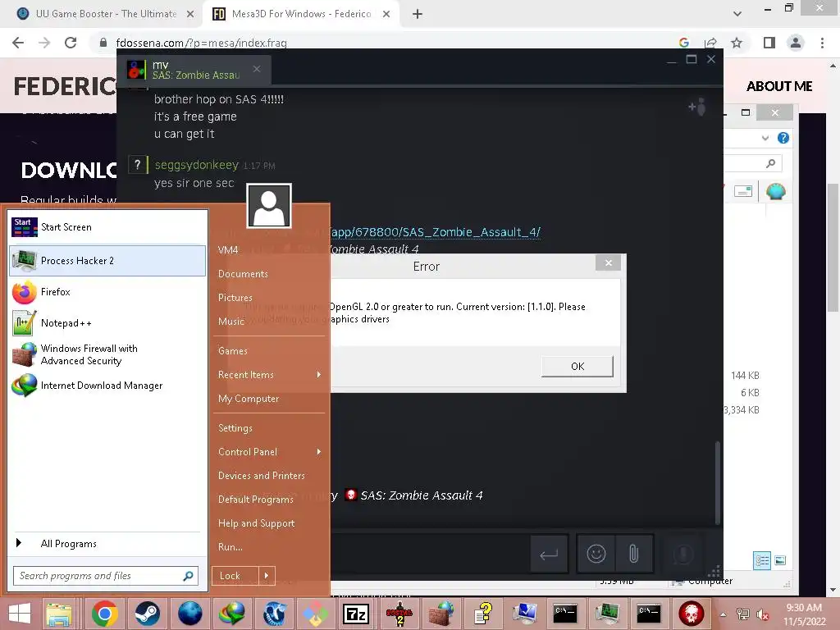Click the user account picture in start menu
Image resolution: width=840 pixels, height=630 pixels.
(x=269, y=206)
